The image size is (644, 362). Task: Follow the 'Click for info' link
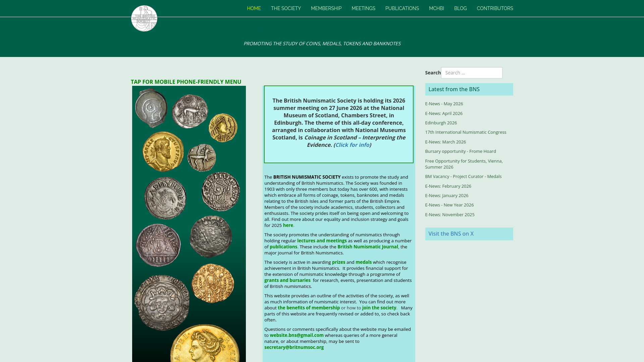click(352, 145)
